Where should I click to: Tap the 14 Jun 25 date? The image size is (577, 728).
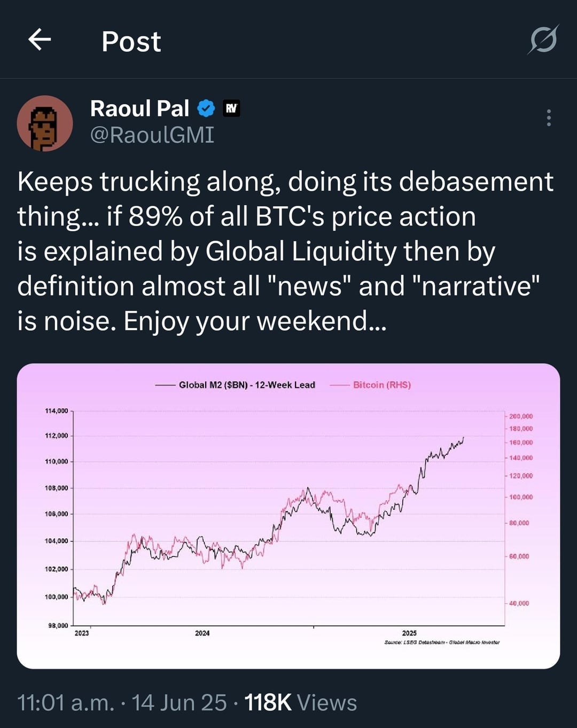[x=179, y=703]
